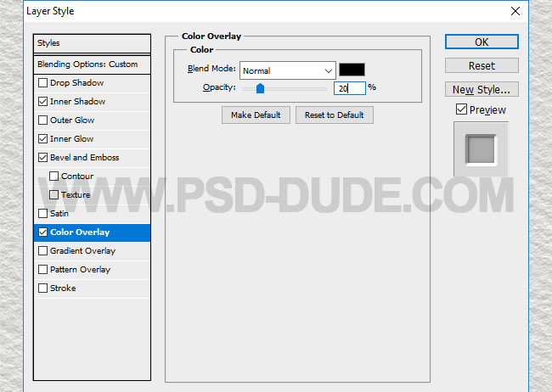
Task: Open the Inner Shadow settings
Action: [x=77, y=102]
